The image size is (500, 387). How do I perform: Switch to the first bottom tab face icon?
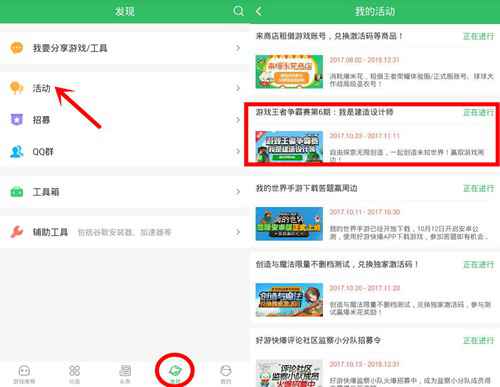(x=24, y=374)
